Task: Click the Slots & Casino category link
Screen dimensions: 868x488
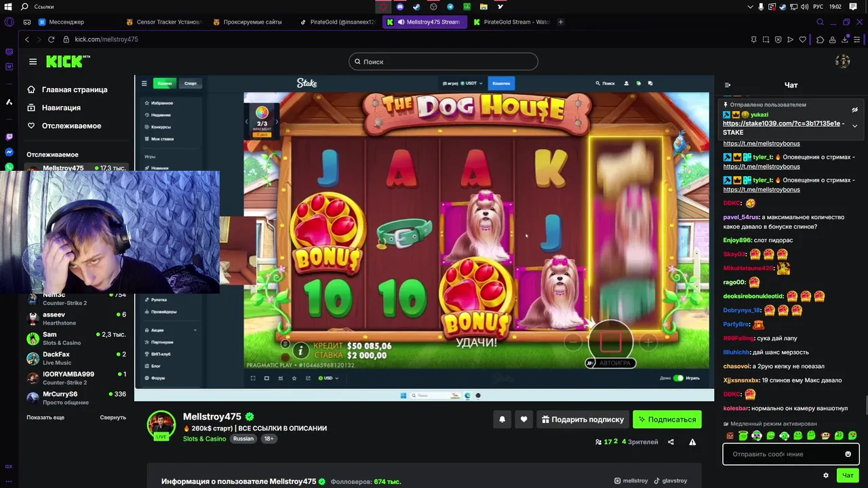Action: click(x=204, y=439)
